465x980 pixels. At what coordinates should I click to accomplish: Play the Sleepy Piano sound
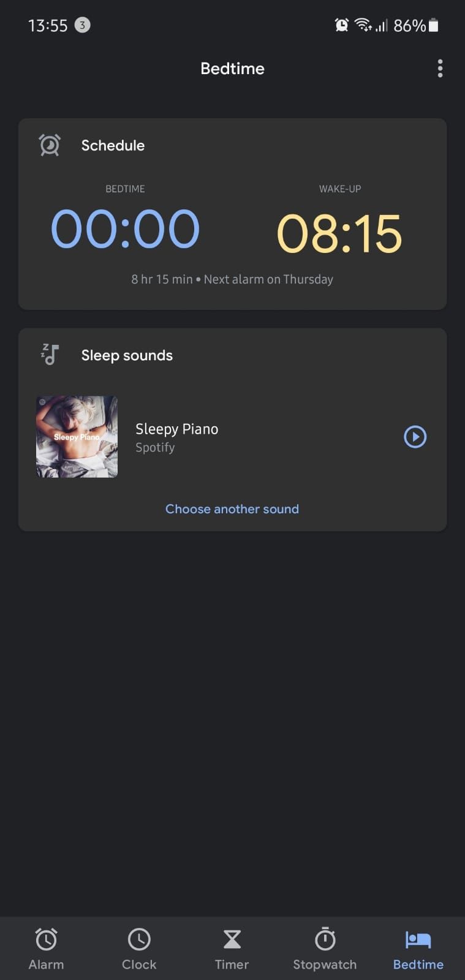coord(415,437)
